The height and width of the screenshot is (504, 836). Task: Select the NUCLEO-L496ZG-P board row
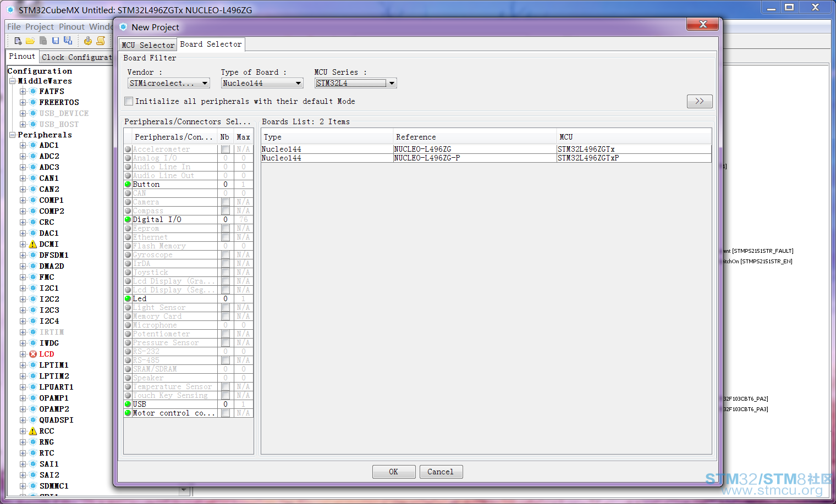click(x=486, y=158)
